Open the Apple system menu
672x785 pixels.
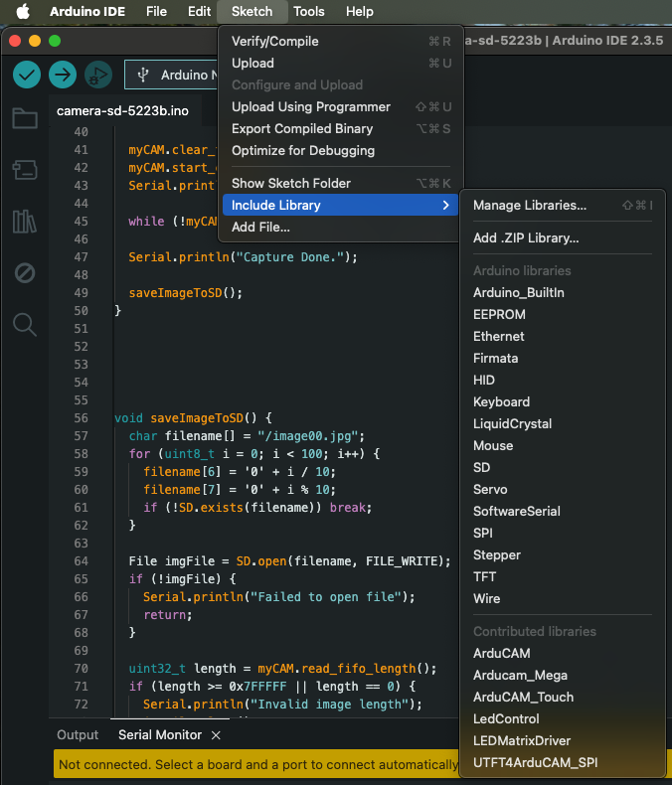[x=23, y=12]
